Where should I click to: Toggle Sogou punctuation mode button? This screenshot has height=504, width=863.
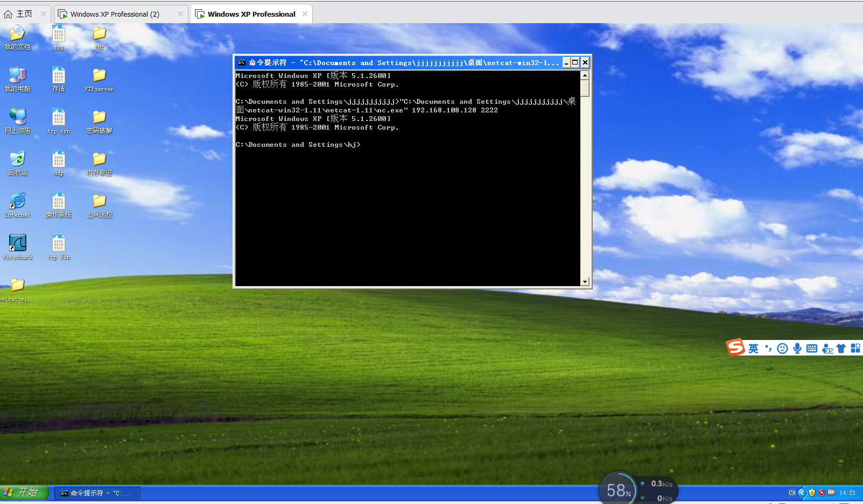(768, 349)
